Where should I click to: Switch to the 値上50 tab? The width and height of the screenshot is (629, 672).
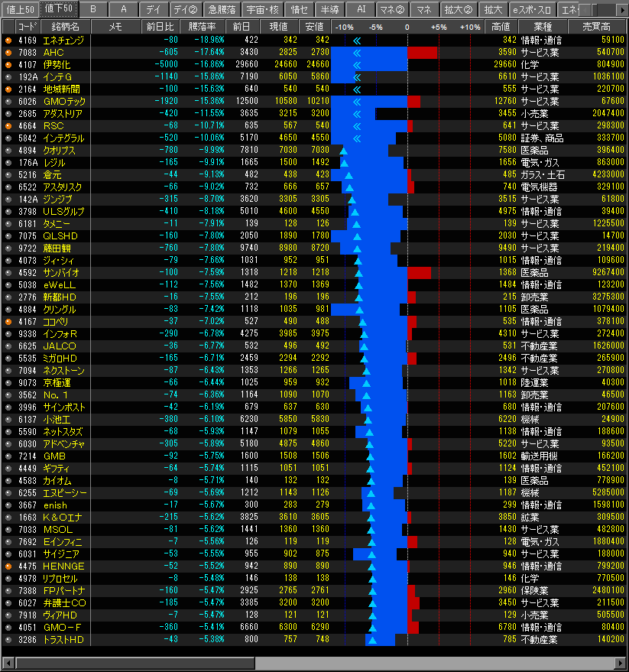[19, 9]
